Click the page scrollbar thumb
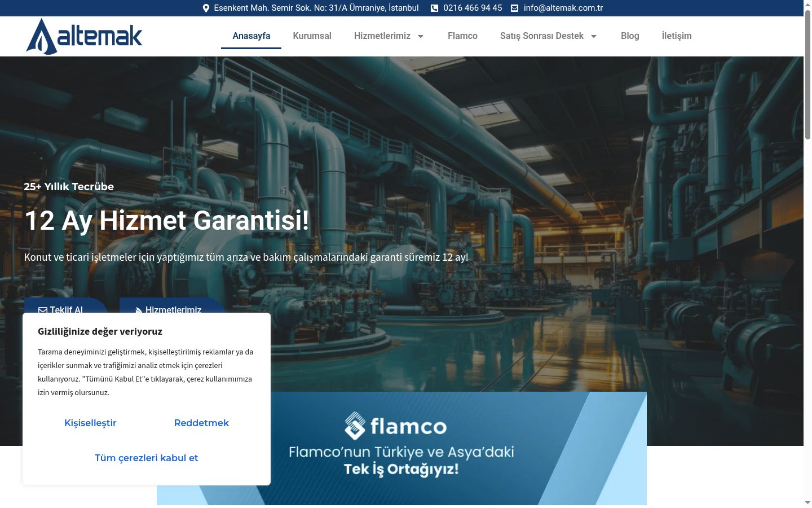Screen dimensions: 812x508 807,73
